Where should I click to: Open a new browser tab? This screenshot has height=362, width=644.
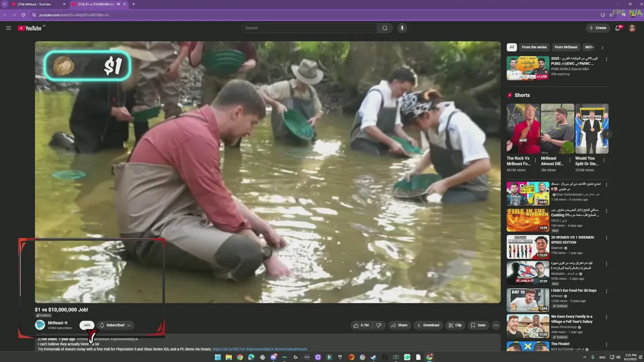pos(133,4)
